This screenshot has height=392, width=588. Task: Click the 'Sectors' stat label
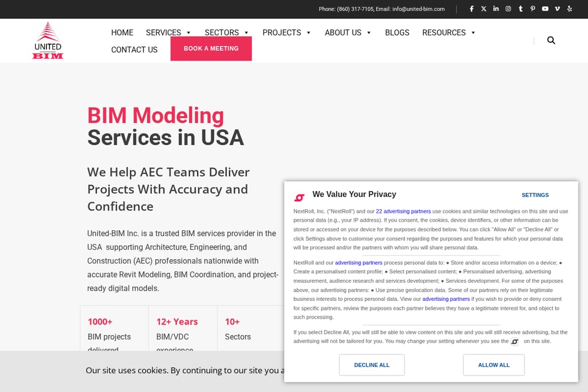click(x=238, y=337)
